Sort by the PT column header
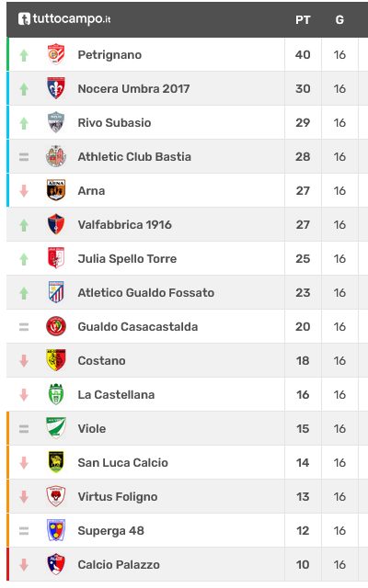368x588 pixels. 303,20
